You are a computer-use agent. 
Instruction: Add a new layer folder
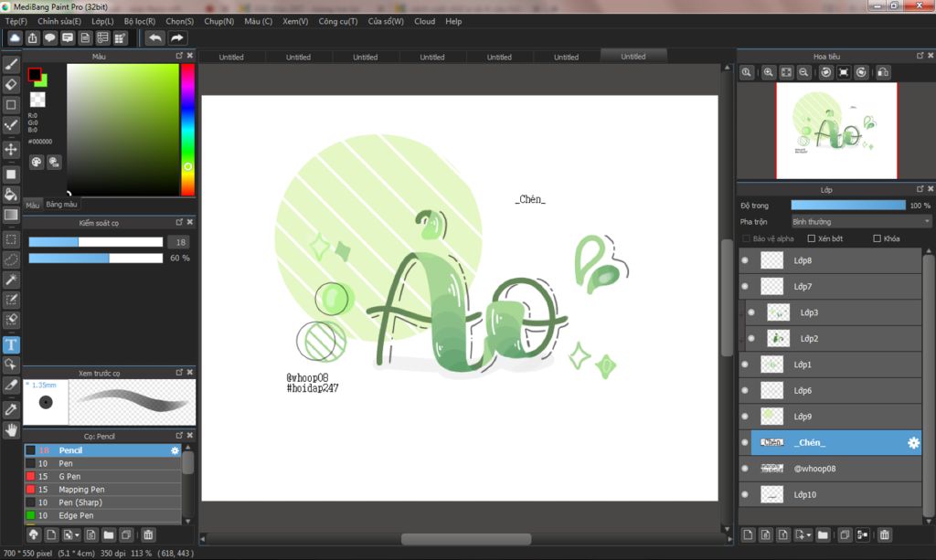tap(824, 535)
